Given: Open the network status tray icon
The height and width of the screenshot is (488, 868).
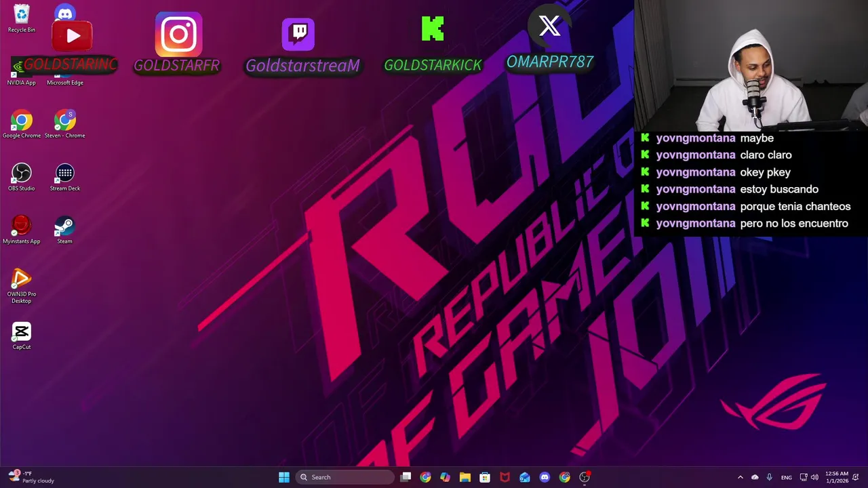Looking at the screenshot, I should pyautogui.click(x=804, y=477).
